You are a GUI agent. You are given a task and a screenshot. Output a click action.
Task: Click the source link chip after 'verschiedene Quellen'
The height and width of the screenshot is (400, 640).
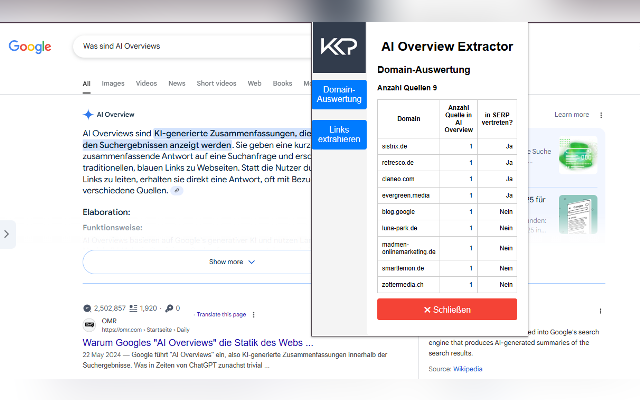[x=177, y=190]
